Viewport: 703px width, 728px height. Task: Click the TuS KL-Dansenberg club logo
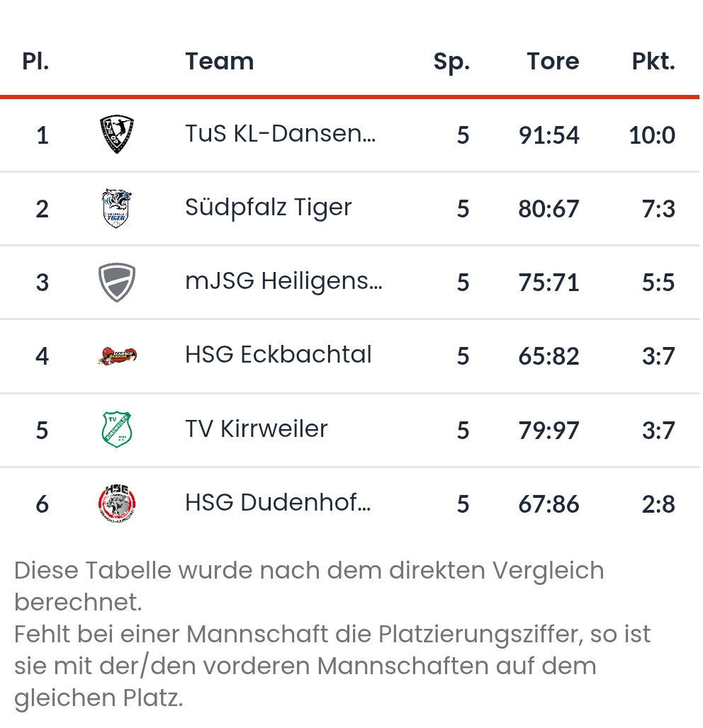coord(117,134)
